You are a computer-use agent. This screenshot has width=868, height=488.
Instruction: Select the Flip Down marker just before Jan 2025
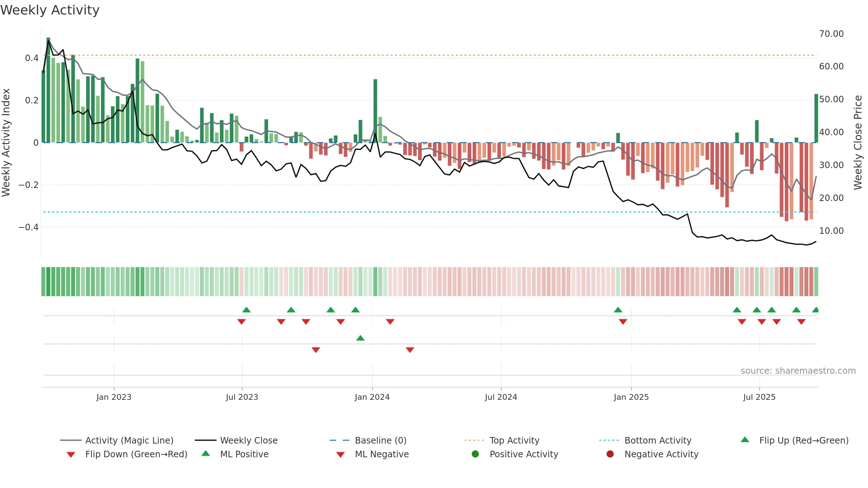pyautogui.click(x=623, y=322)
